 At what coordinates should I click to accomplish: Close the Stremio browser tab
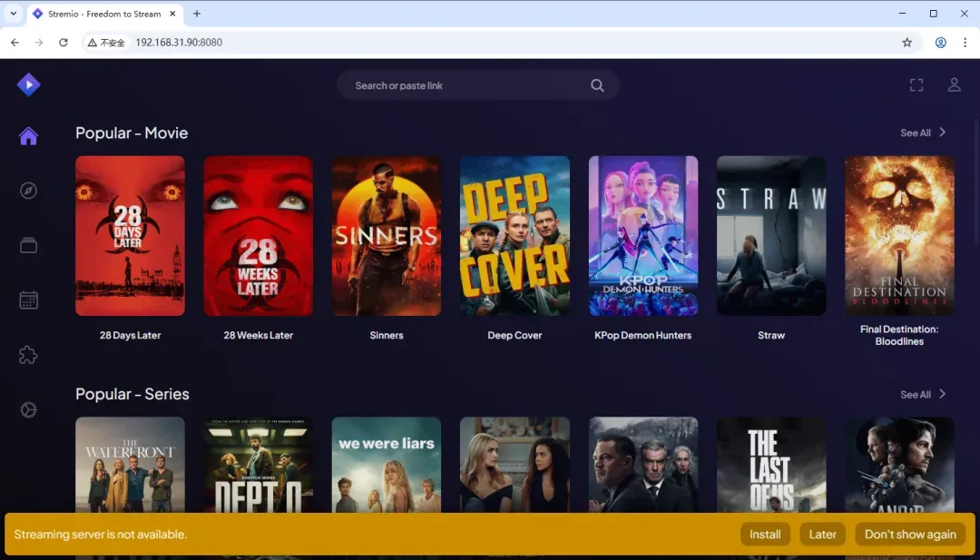coord(173,14)
